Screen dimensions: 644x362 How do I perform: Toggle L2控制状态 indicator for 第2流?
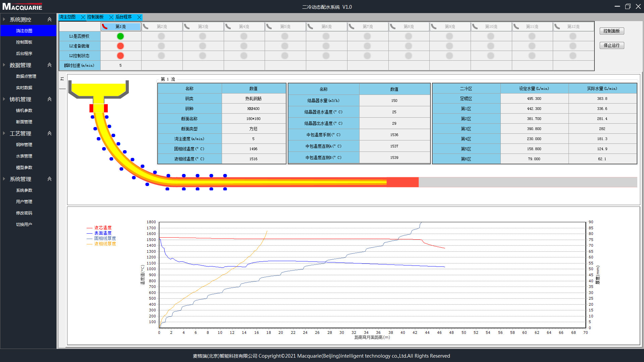(161, 56)
